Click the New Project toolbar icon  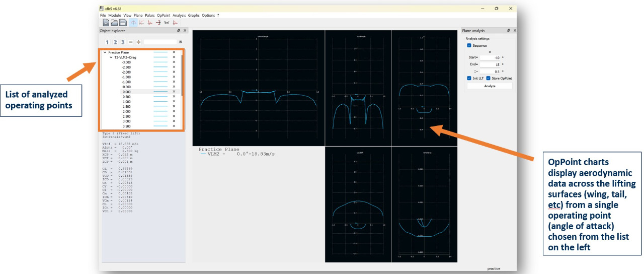(x=106, y=23)
